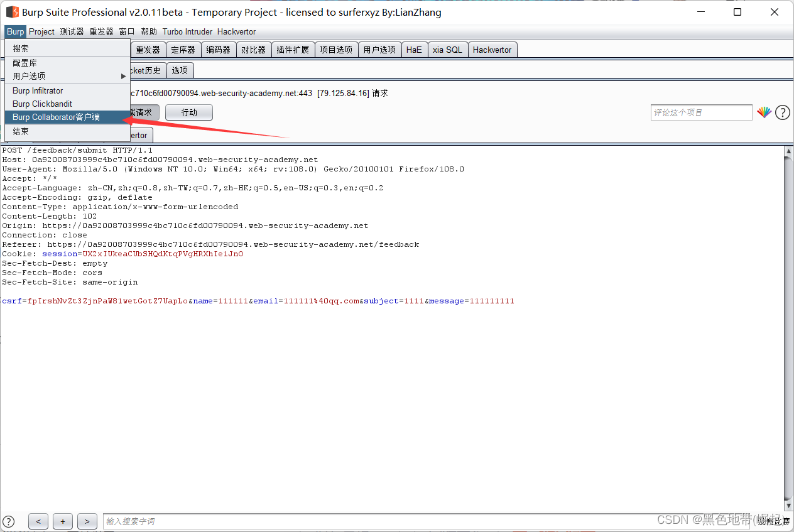Click the Connection: close line
Screen dimensions: 794x532
45,235
